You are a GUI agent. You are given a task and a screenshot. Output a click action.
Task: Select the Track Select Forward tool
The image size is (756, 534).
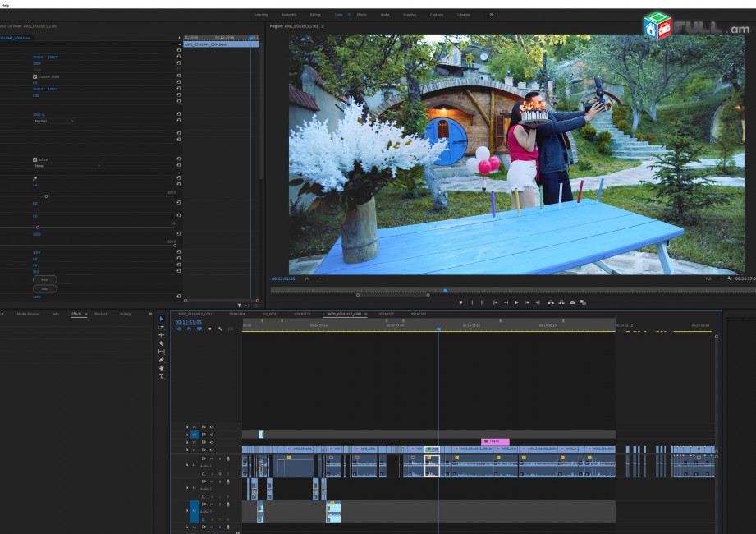tap(162, 327)
